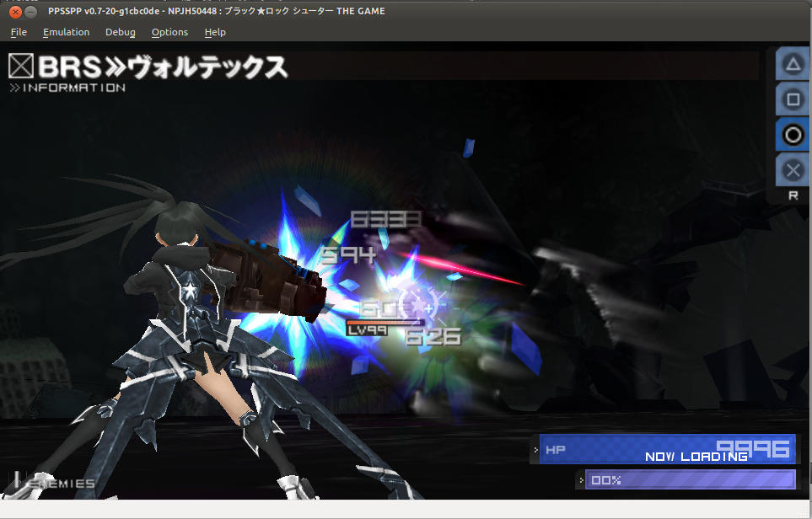
Task: Open the Help menu
Action: [215, 32]
